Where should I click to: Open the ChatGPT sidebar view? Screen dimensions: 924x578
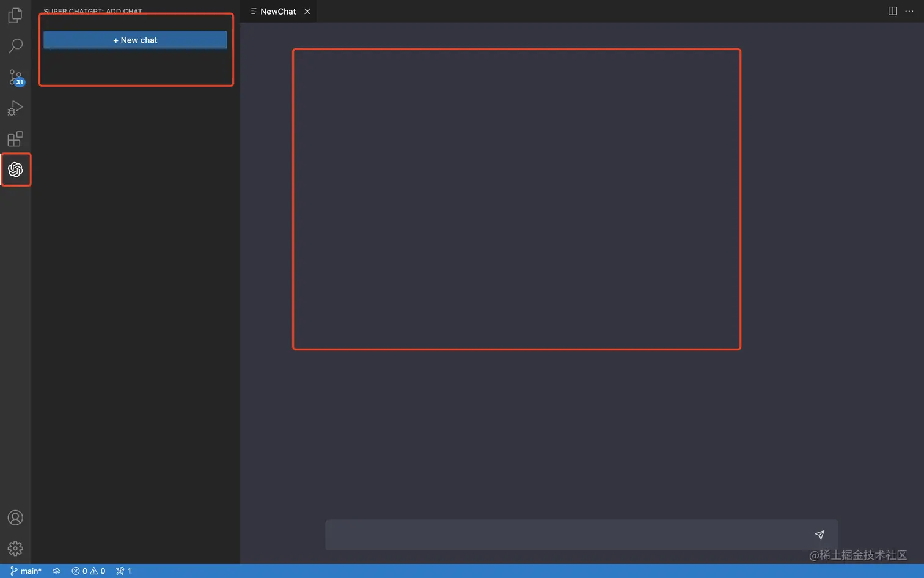[15, 169]
